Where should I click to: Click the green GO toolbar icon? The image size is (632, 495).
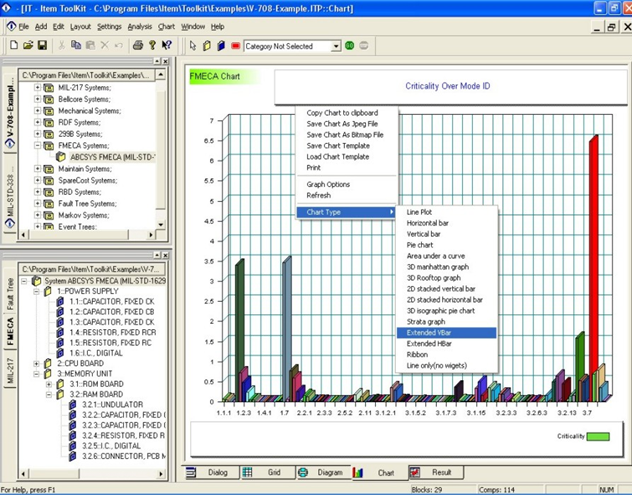tap(350, 46)
